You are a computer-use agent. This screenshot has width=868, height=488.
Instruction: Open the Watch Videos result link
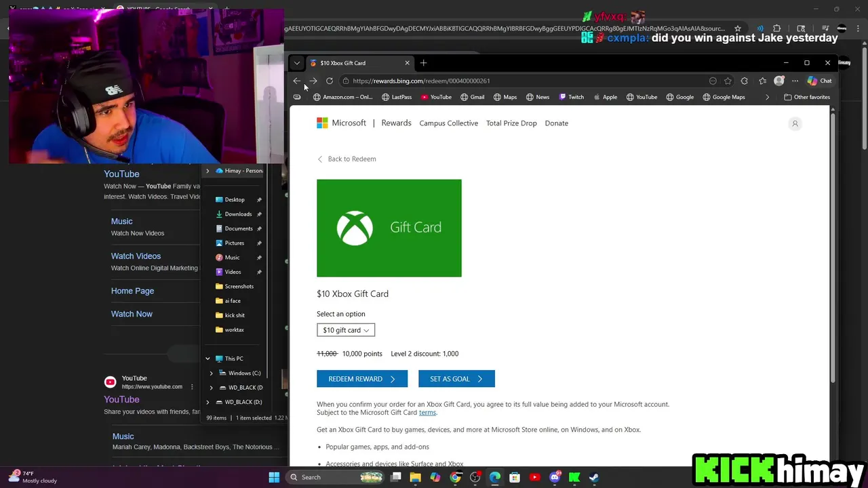coord(136,256)
